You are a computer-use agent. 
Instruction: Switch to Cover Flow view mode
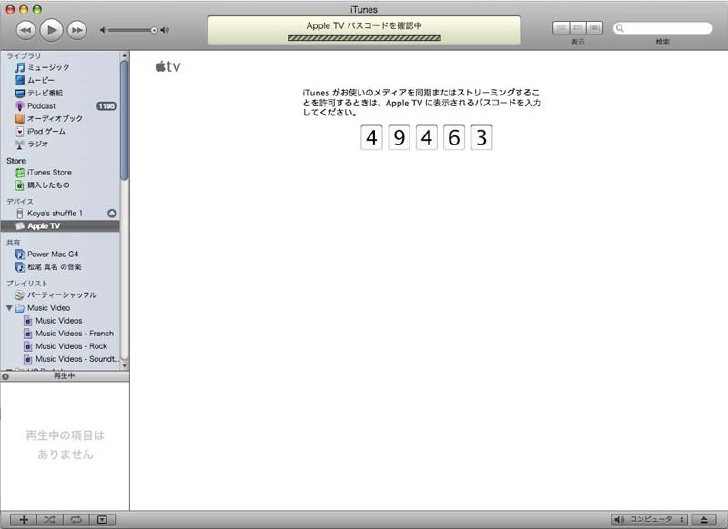(594, 28)
